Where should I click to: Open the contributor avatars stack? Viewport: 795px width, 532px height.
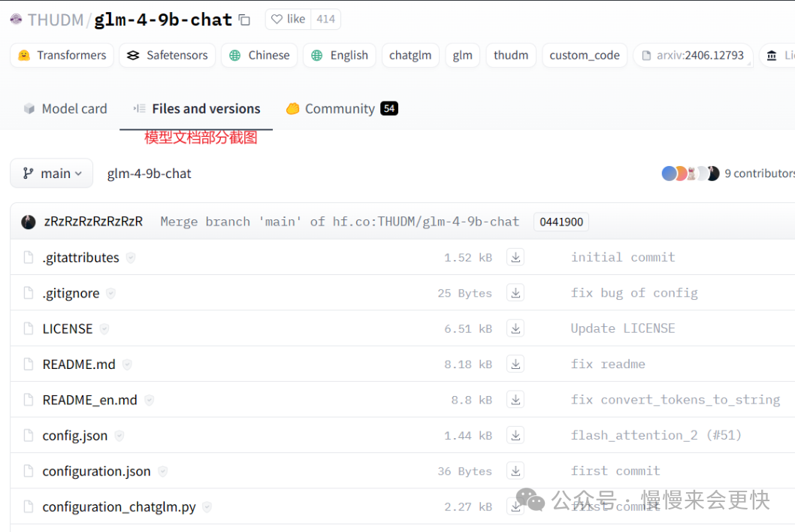[690, 174]
